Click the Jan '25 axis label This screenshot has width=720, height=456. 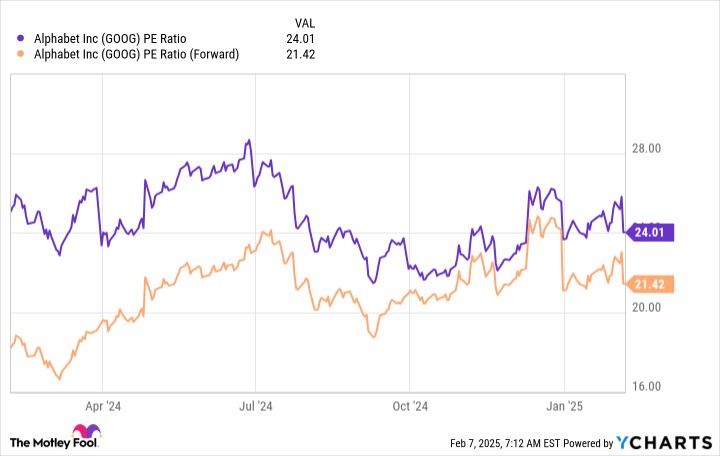[564, 406]
